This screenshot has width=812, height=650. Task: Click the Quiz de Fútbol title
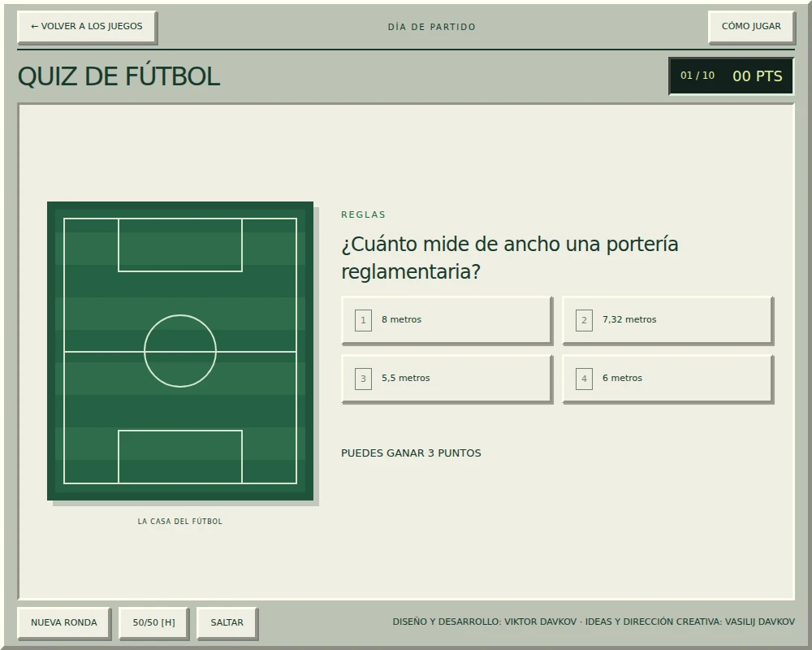(x=119, y=76)
